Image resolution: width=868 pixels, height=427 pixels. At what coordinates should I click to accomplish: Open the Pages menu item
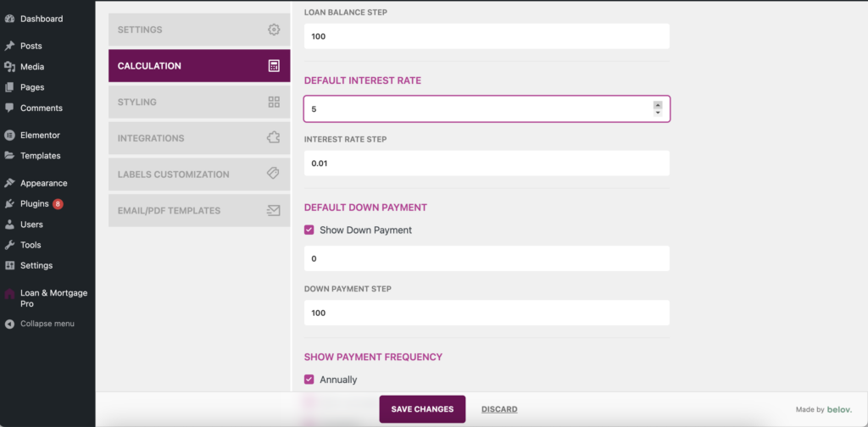point(32,87)
